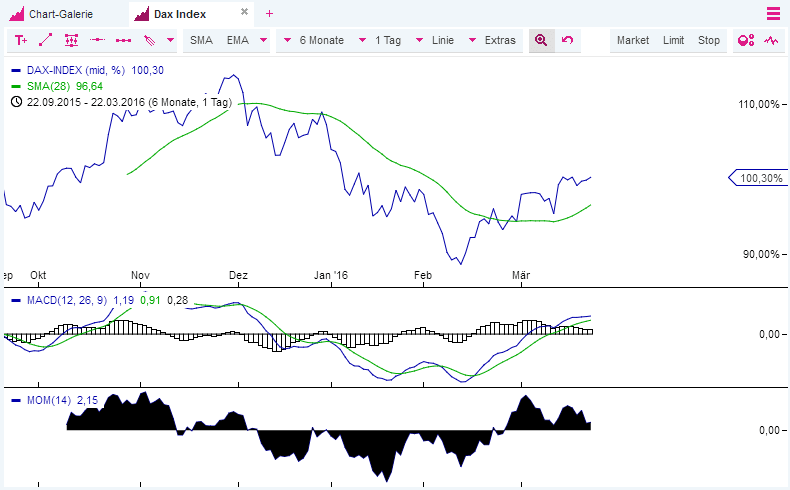The height and width of the screenshot is (490, 790).
Task: Click the Stop order button
Action: pyautogui.click(x=709, y=40)
